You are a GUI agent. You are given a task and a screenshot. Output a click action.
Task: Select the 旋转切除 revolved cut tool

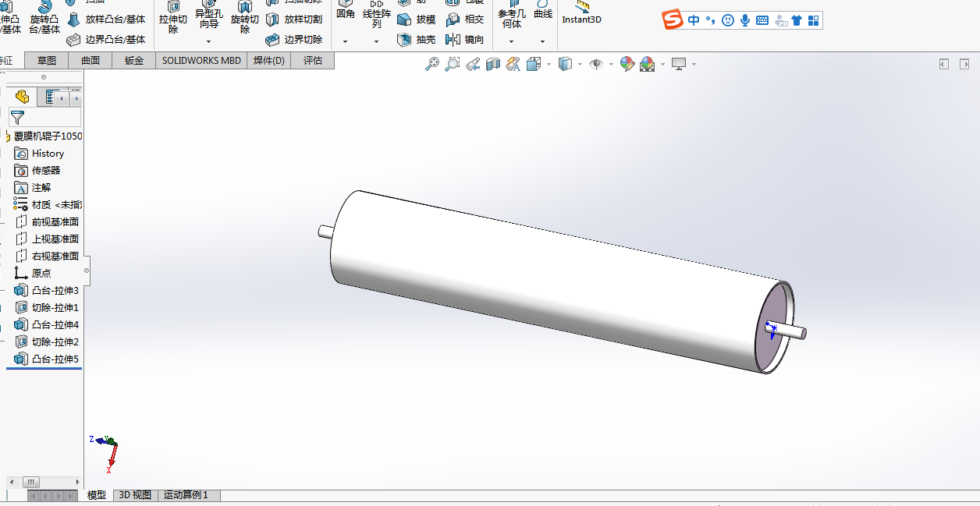(x=244, y=17)
